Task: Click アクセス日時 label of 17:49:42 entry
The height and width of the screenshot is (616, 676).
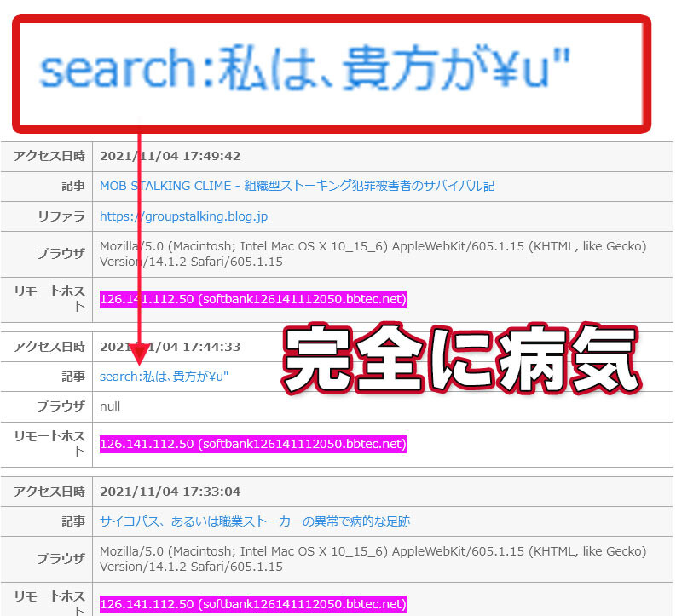Action: 49,156
